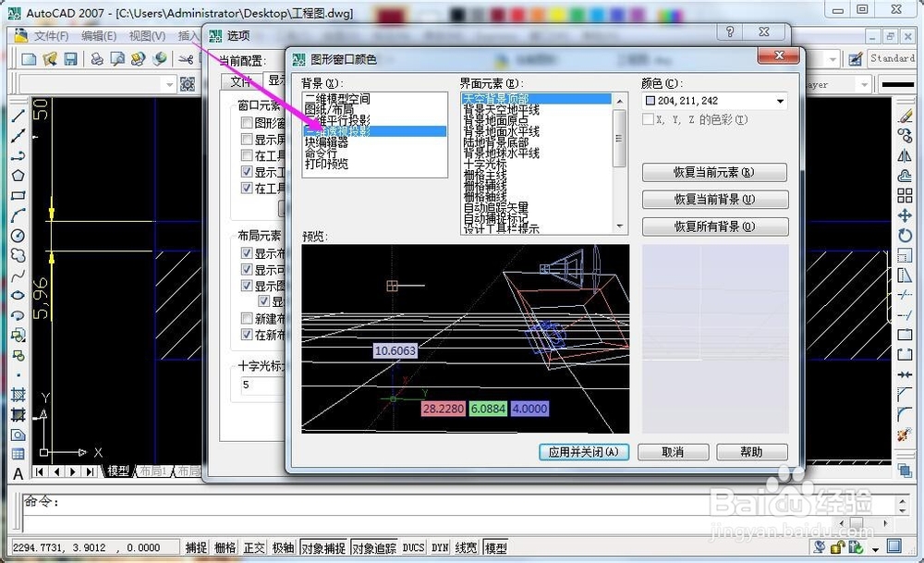924x563 pixels.
Task: Select the Rectangle draw tool
Action: tap(18, 195)
